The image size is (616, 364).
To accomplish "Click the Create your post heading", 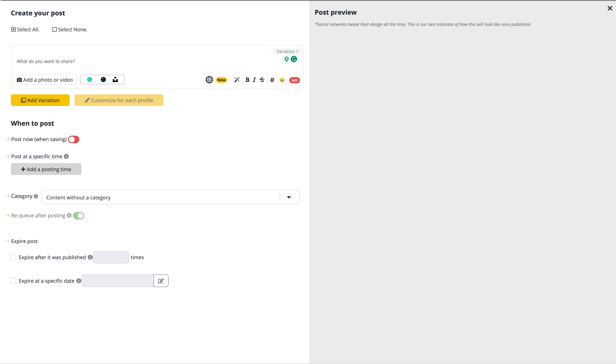I will [x=38, y=13].
